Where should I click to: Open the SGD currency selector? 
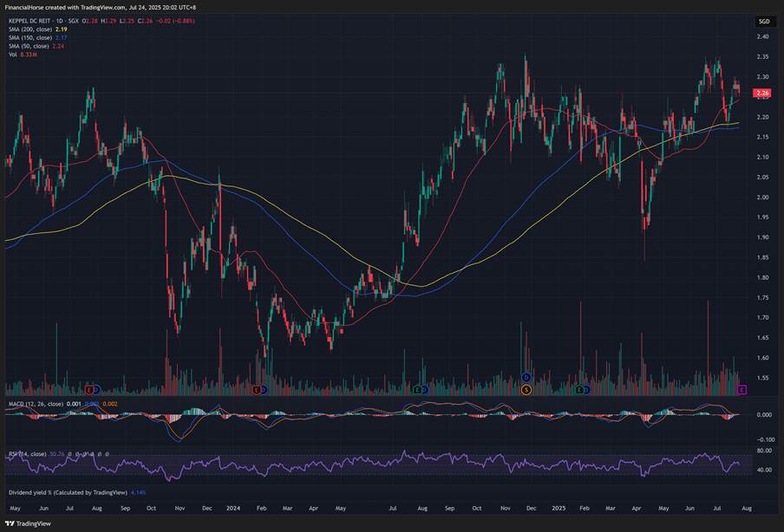[x=764, y=21]
